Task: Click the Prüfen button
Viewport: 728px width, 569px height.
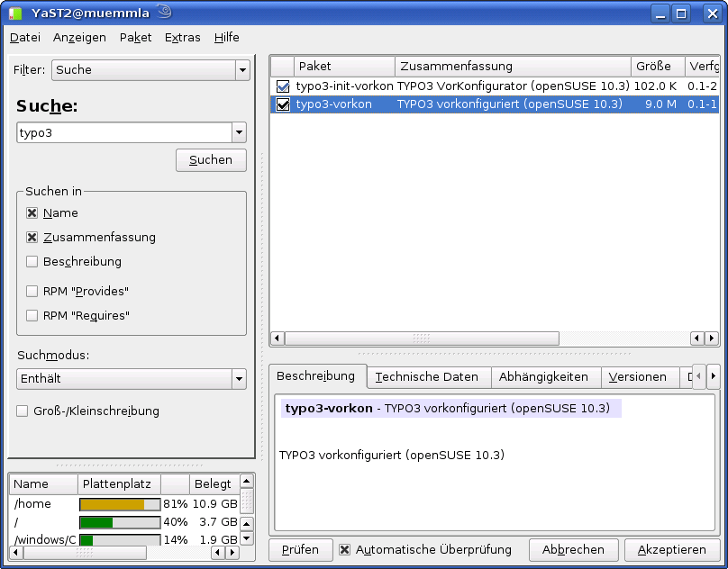Action: (300, 550)
